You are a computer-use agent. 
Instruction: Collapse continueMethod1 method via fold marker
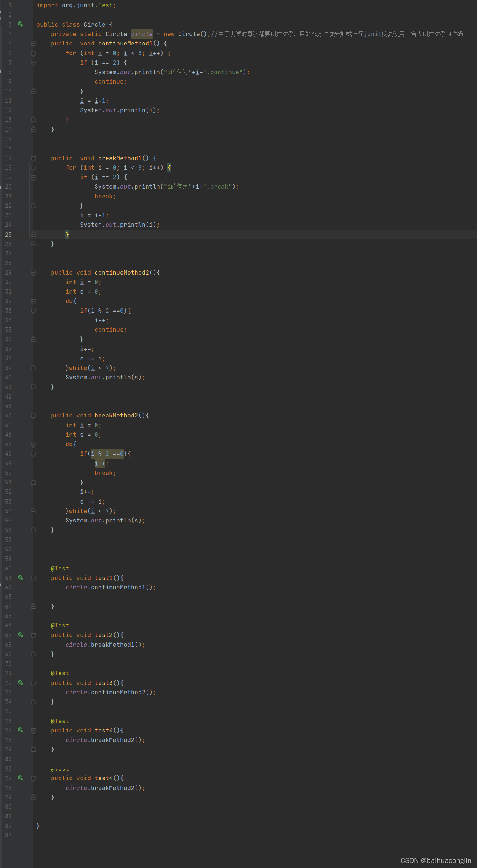coord(33,44)
